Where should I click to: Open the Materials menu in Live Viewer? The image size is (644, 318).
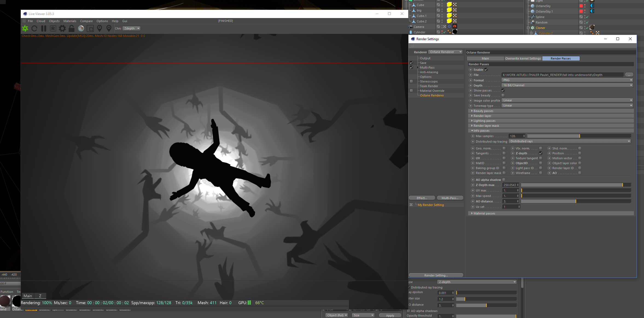(x=70, y=21)
